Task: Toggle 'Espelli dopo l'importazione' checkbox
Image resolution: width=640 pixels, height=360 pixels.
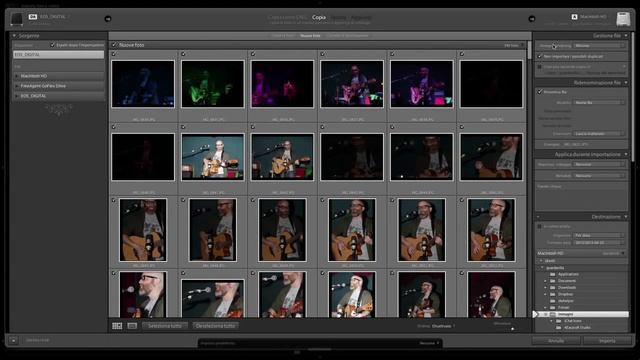Action: pyautogui.click(x=52, y=45)
